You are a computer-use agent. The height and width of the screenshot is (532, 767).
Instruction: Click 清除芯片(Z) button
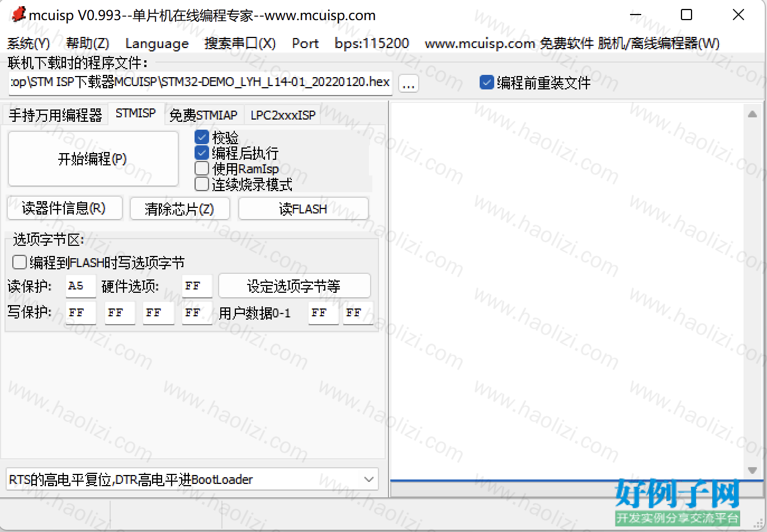(179, 208)
